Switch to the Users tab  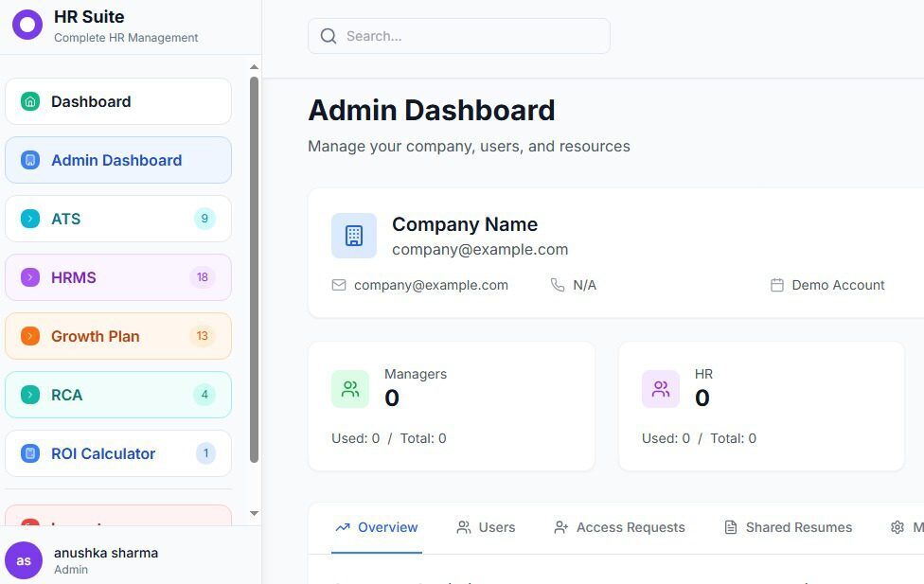coord(486,527)
